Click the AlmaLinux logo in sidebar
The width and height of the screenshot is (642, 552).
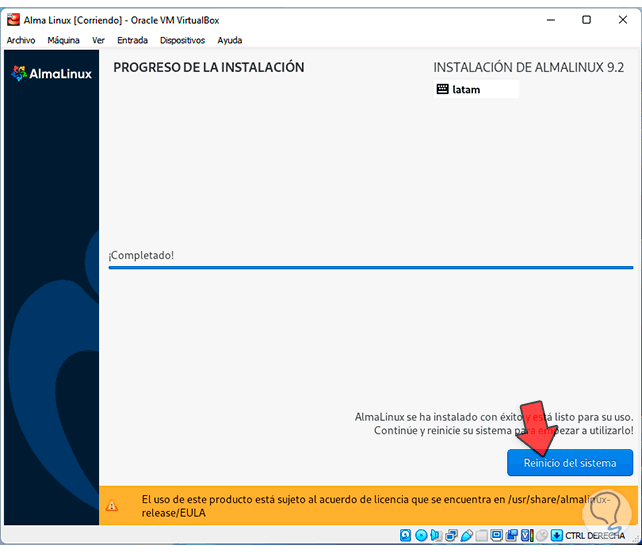(52, 73)
